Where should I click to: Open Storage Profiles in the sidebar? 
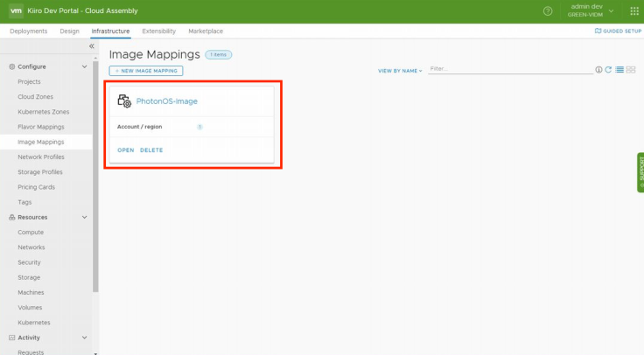pyautogui.click(x=40, y=172)
